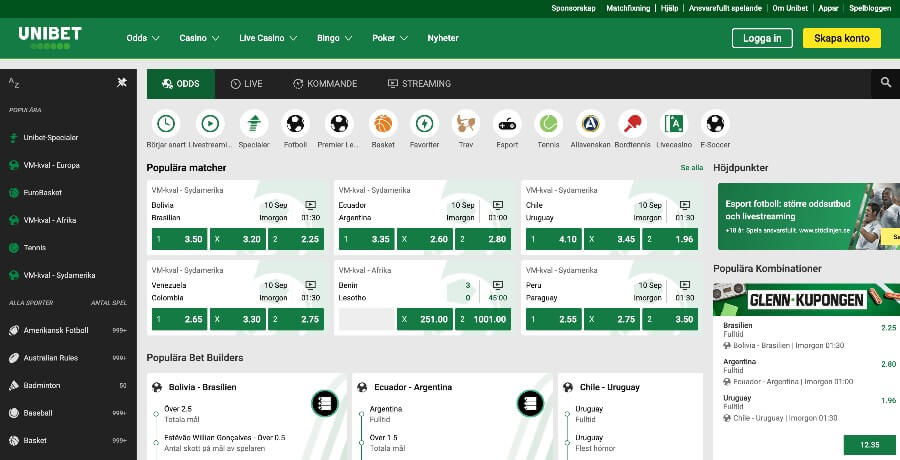Switch to the KOMMANDE tab
900x460 pixels.
[x=325, y=84]
